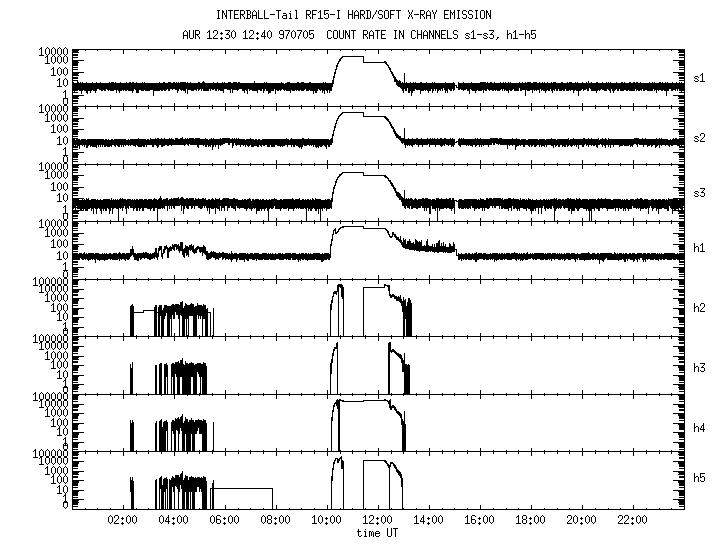The image size is (720, 550).
Task: Click the 10:00 time axis label
Action: click(x=326, y=520)
